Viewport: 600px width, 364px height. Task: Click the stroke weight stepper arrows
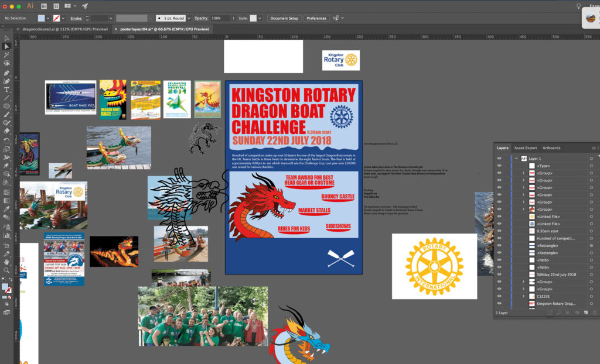(x=87, y=18)
